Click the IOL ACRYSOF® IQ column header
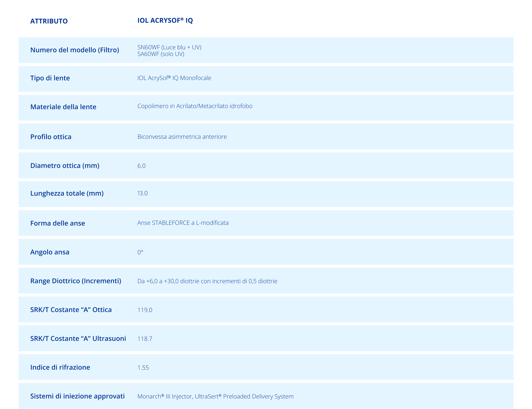Screen dimensions: 532x409 coord(165,21)
